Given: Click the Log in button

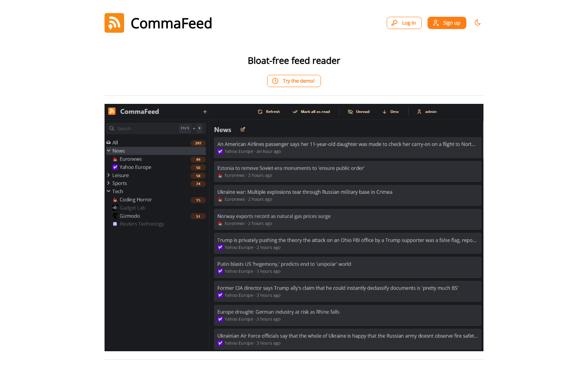Looking at the screenshot, I should click(404, 23).
